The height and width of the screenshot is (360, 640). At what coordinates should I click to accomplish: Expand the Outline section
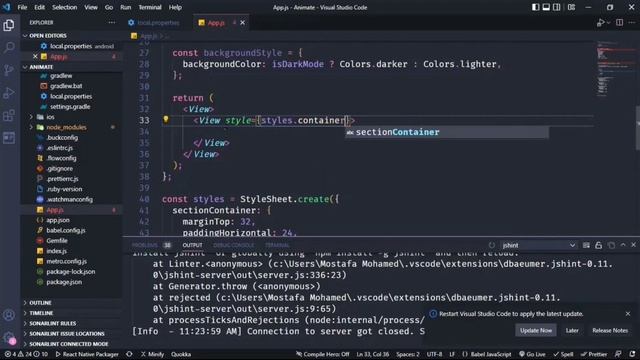click(40, 303)
